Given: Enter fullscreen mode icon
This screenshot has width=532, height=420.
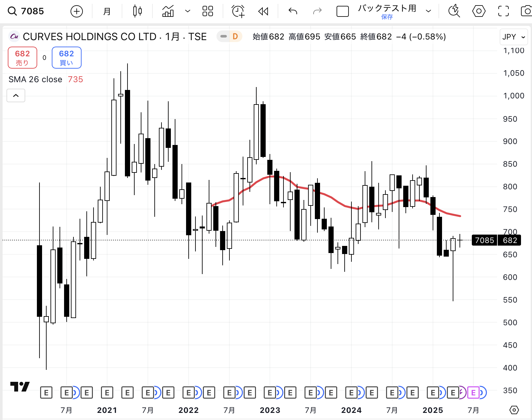Looking at the screenshot, I should 504,11.
